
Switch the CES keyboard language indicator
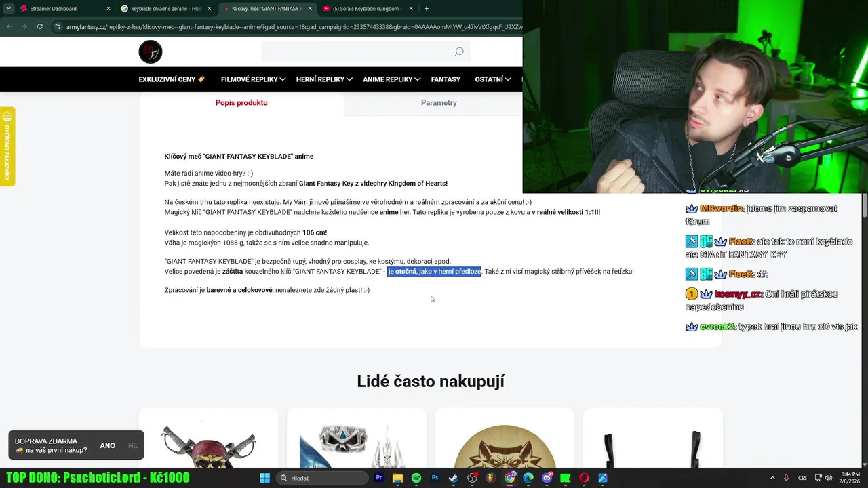(803, 478)
